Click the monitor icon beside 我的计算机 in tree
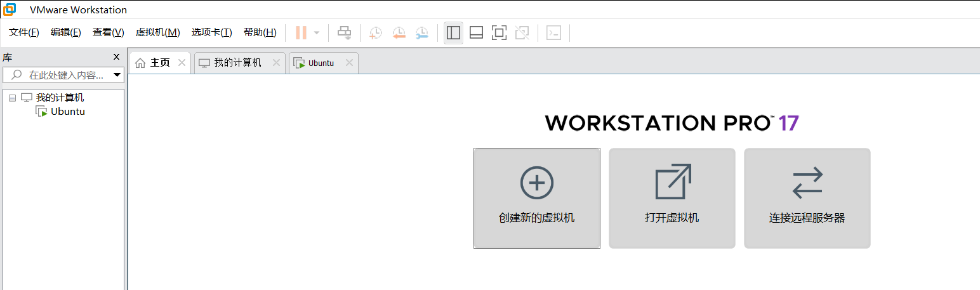 pyautogui.click(x=27, y=98)
